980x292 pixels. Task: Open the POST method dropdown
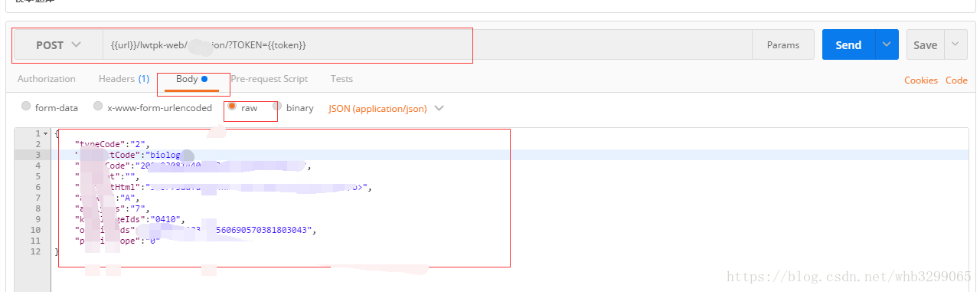point(58,45)
